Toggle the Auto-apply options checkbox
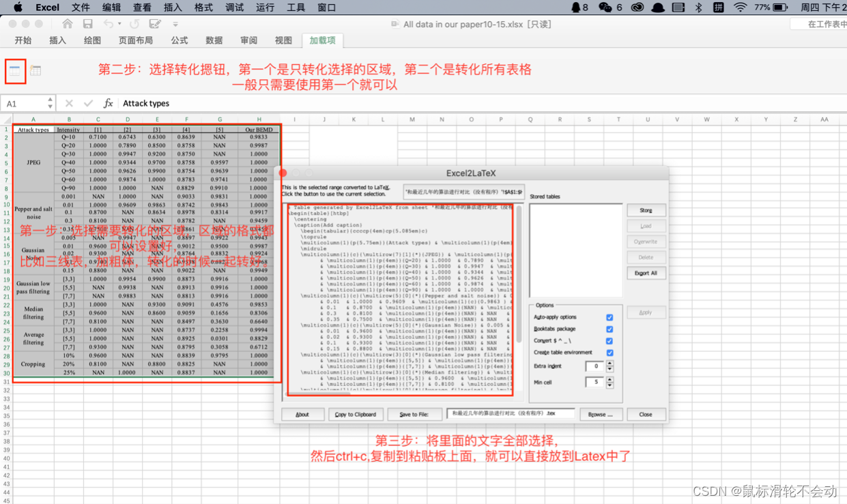847x504 pixels. 609,318
